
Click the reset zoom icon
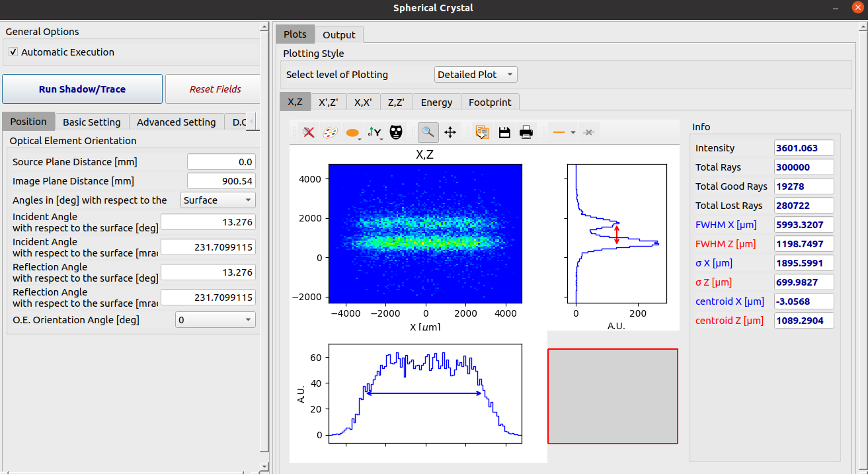coord(308,132)
